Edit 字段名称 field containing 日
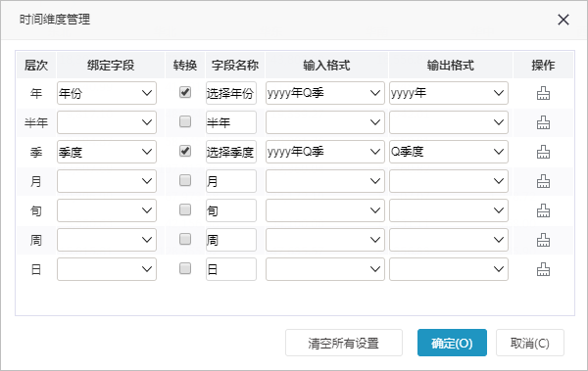 pyautogui.click(x=231, y=269)
